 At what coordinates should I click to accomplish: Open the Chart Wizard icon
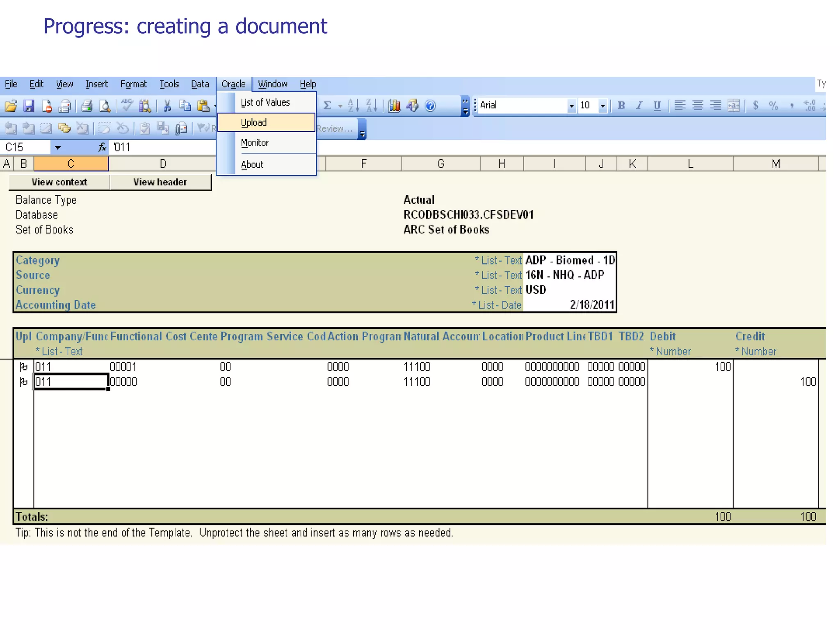pyautogui.click(x=394, y=106)
